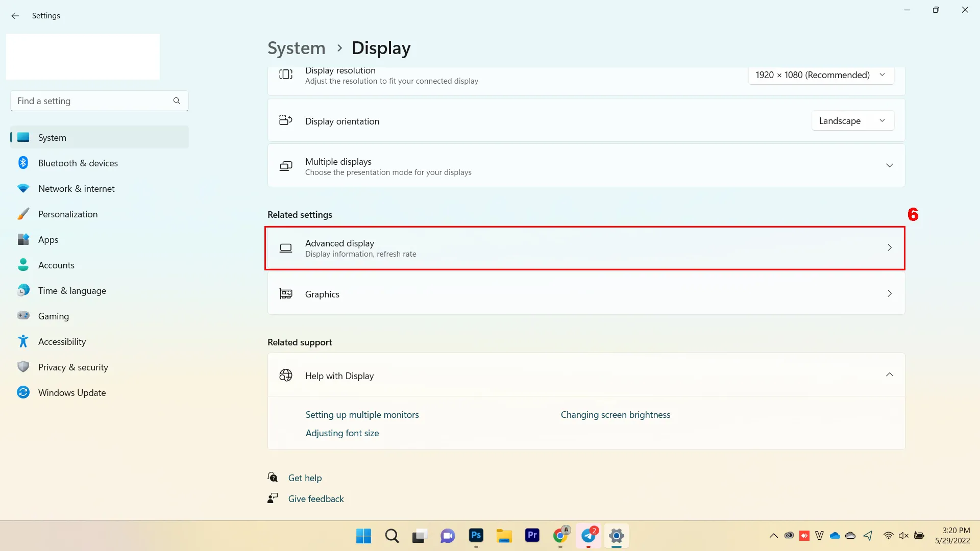Click the back arrow in Settings

[15, 16]
